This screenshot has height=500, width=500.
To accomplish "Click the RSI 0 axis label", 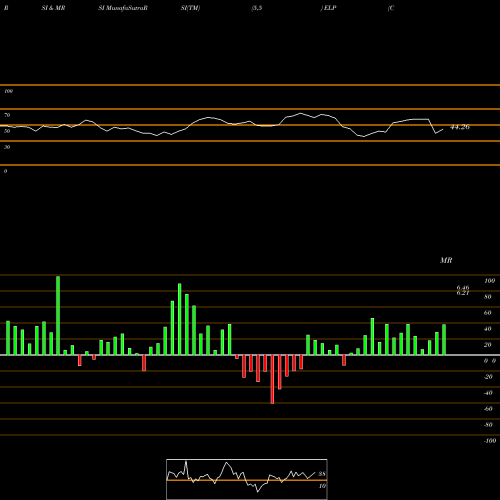I will (x=5, y=171).
